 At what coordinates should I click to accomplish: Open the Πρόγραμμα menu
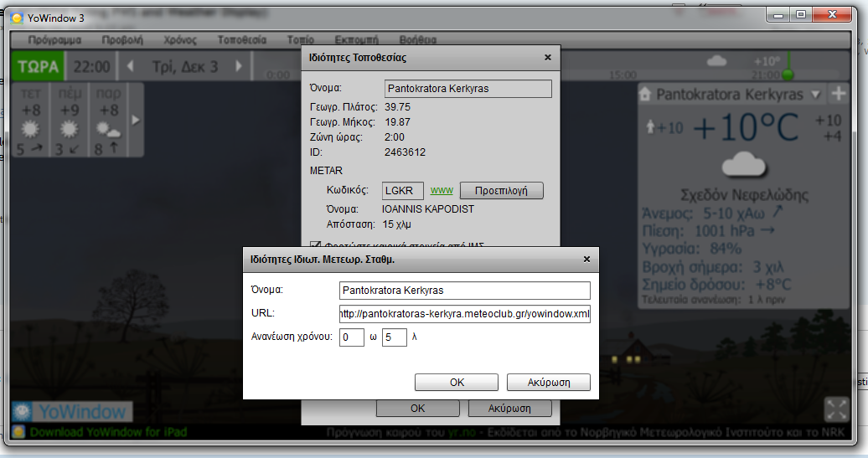click(54, 39)
